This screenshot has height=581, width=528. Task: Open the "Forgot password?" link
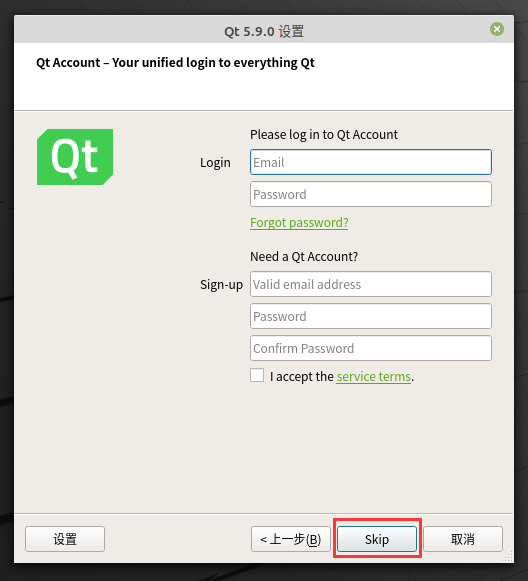(x=299, y=223)
